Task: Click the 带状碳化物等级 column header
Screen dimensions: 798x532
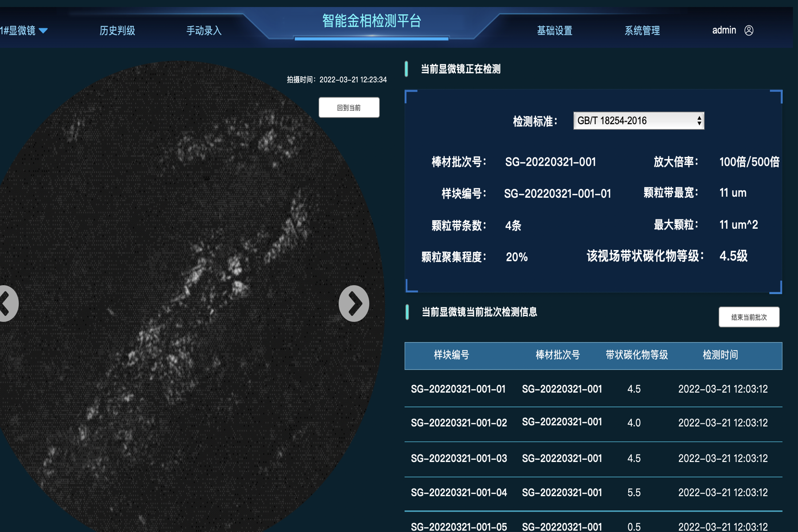Action: coord(637,355)
